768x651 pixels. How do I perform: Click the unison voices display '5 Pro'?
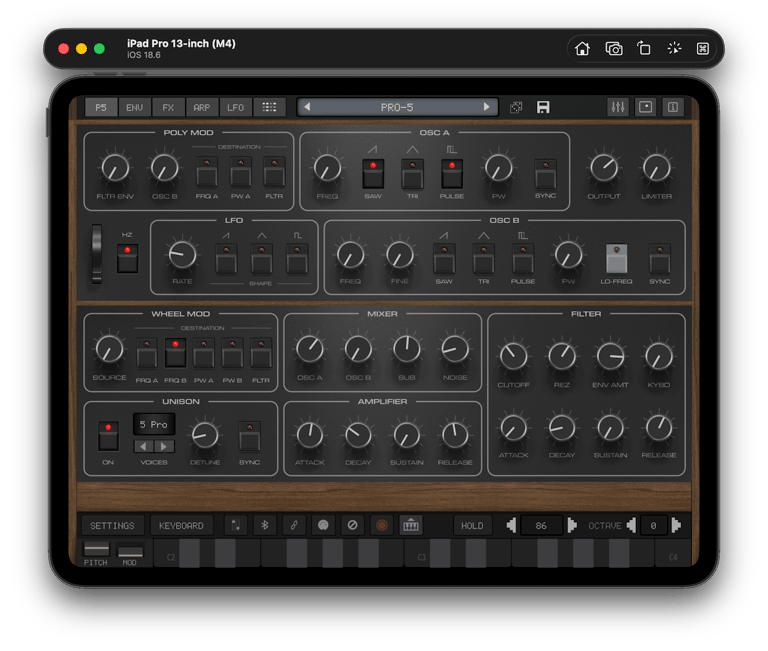pos(154,424)
